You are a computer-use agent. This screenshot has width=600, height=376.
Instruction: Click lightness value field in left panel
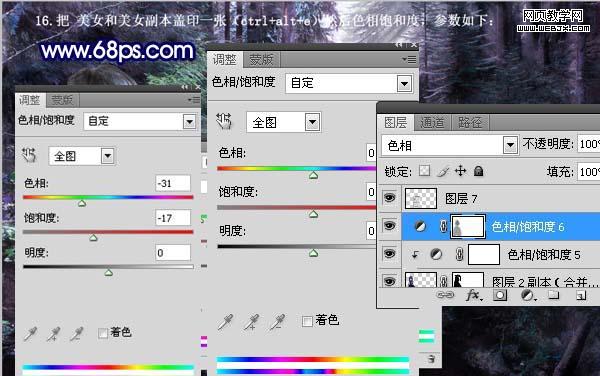tap(173, 252)
